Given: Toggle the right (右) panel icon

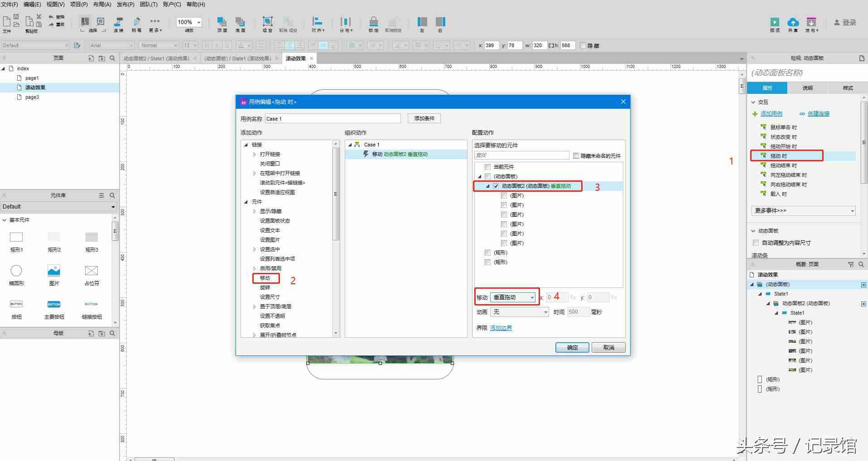Looking at the screenshot, I should [x=440, y=22].
